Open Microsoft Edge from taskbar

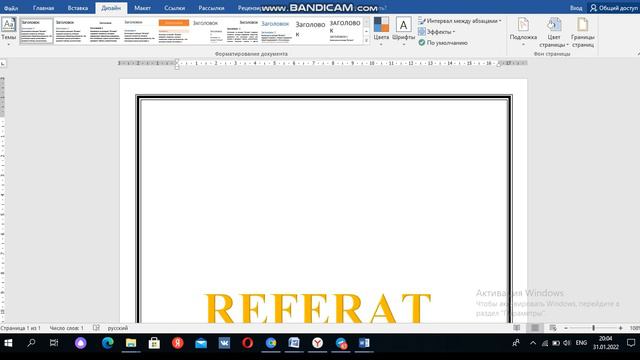[107, 343]
